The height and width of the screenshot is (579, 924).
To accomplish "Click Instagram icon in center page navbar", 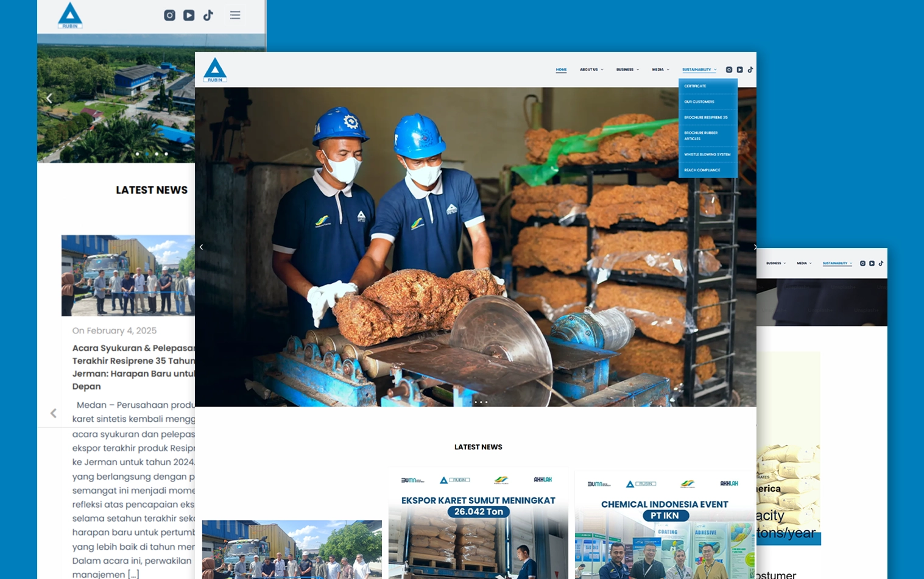I will [729, 69].
